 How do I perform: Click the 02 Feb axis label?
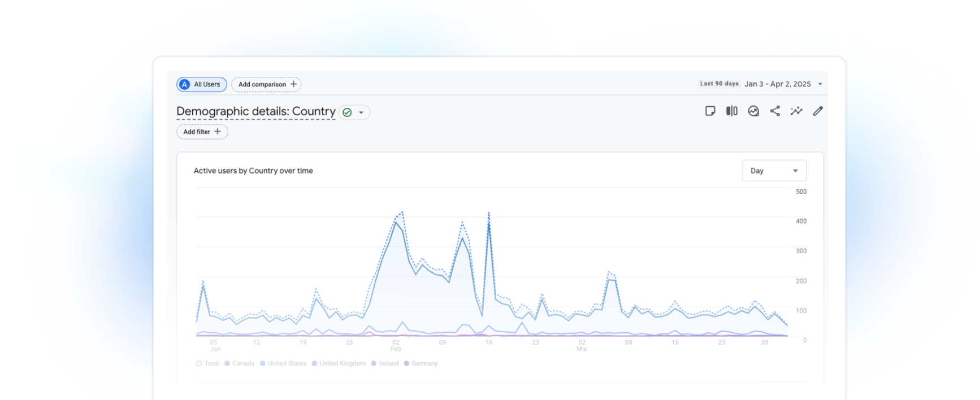tap(396, 345)
